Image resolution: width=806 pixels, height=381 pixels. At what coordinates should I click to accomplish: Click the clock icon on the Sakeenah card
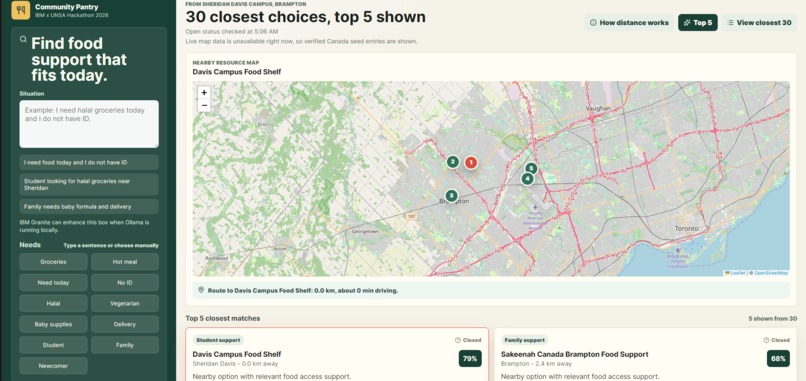(x=766, y=340)
